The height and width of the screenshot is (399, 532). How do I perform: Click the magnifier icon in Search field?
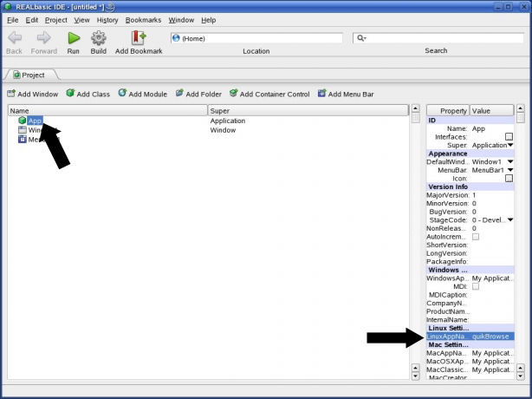coord(361,38)
